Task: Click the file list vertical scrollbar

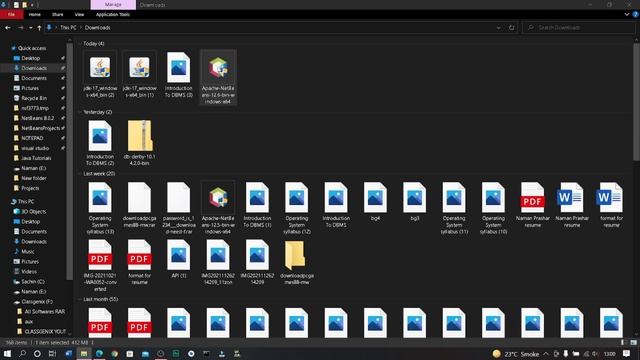Action: click(636, 102)
